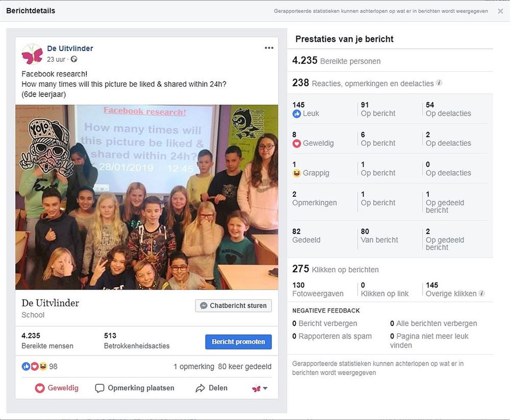Click the 145 Overige klikken value
The width and height of the screenshot is (510, 420).
click(451, 290)
